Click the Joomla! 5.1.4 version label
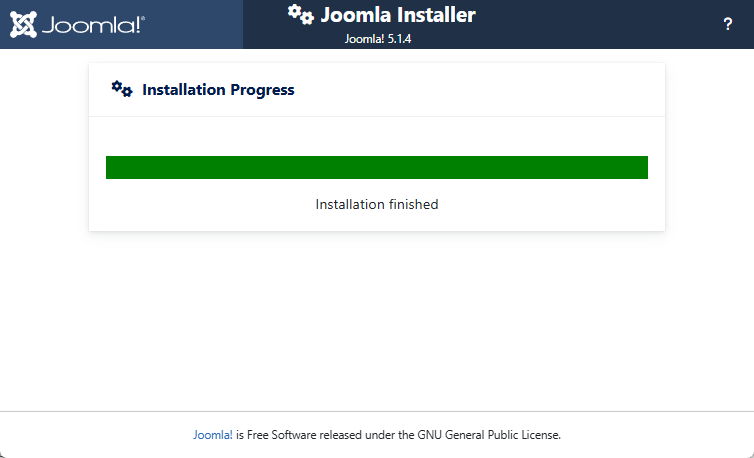Viewport: 754px width, 458px height. (x=377, y=39)
